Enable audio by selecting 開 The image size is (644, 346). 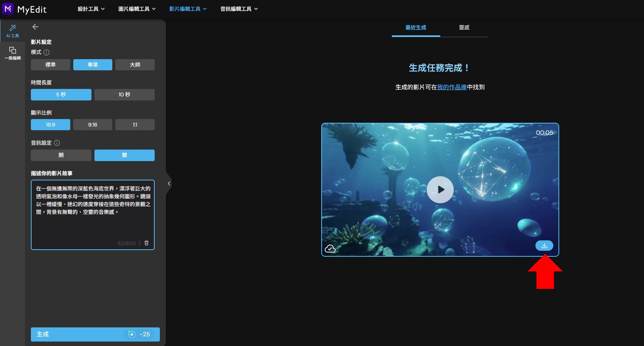(61, 155)
